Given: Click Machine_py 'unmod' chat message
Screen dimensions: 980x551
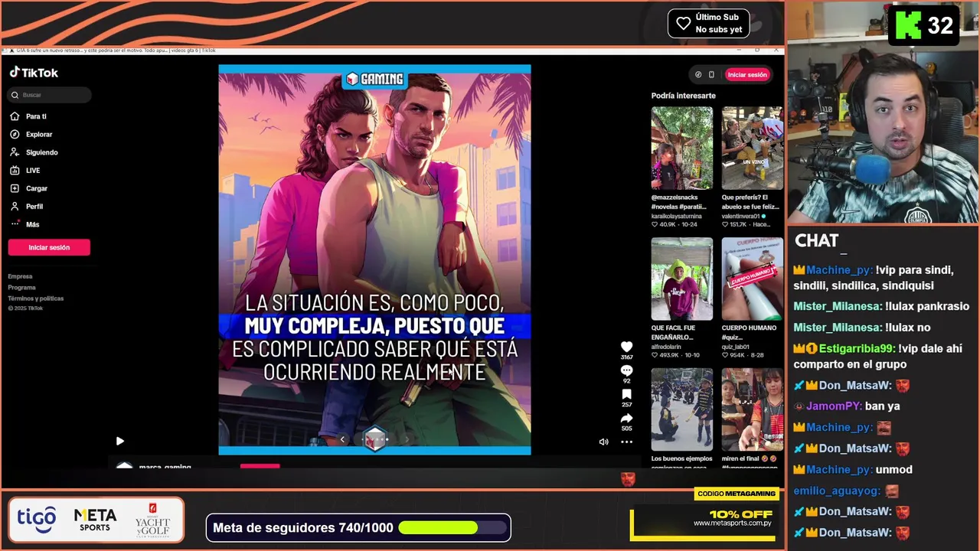Looking at the screenshot, I should coord(853,469).
